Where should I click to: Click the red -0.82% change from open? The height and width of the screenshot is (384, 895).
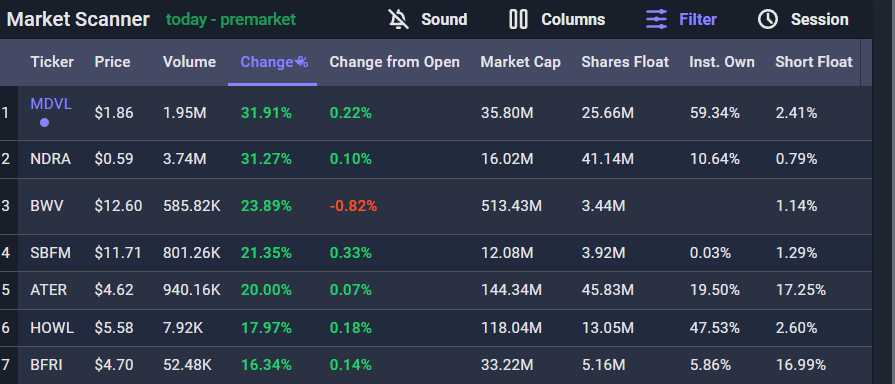pos(353,205)
